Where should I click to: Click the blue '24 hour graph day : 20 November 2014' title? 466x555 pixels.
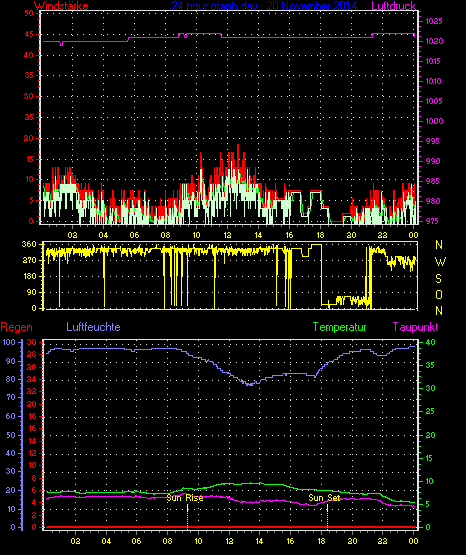(x=264, y=6)
